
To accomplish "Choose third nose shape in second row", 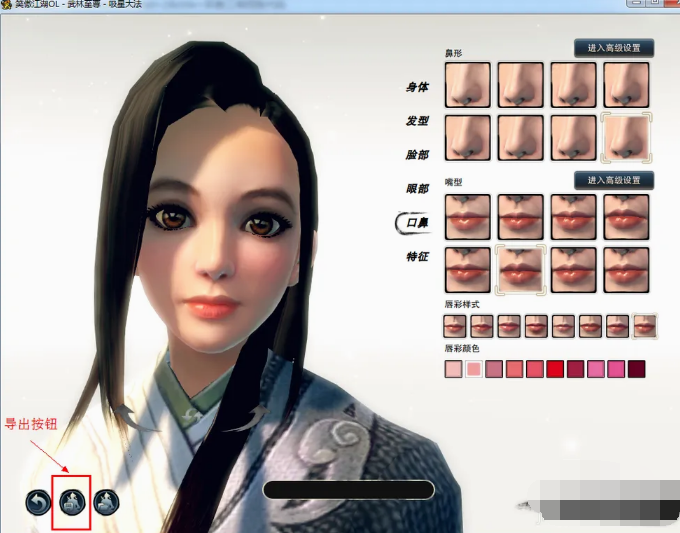I will pyautogui.click(x=573, y=137).
